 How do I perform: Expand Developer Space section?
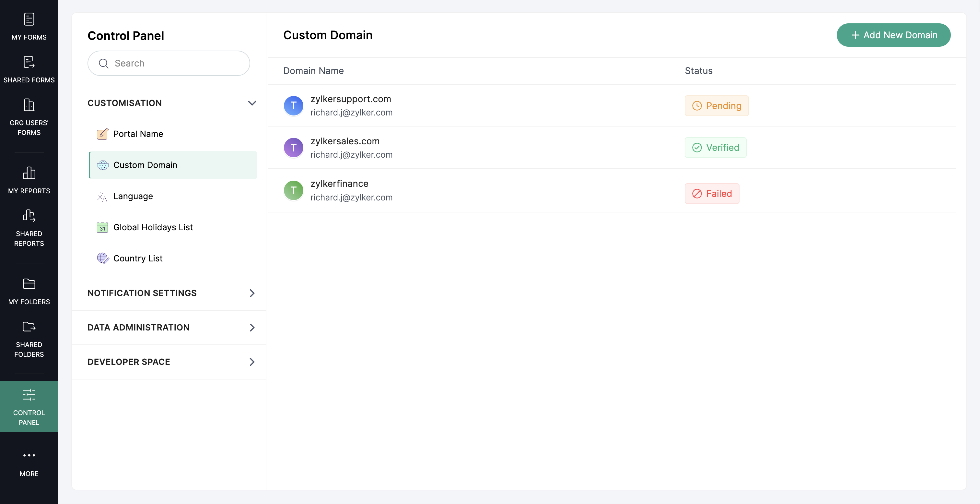pyautogui.click(x=169, y=362)
